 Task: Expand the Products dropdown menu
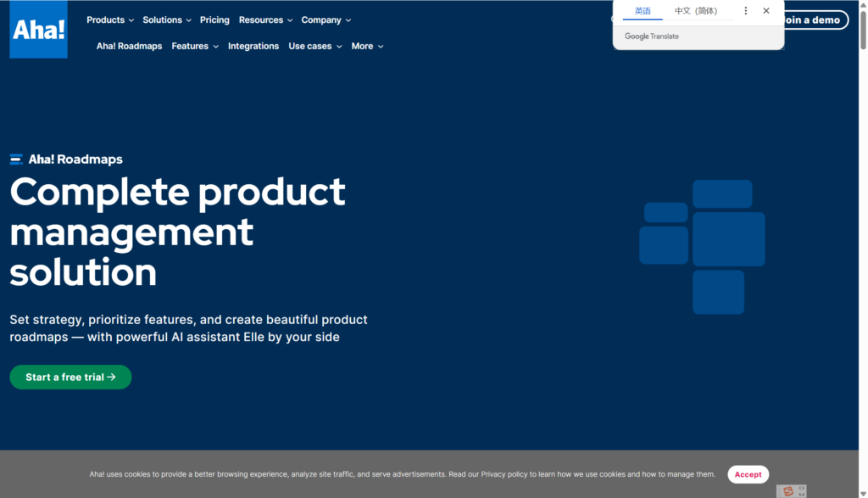coord(110,20)
